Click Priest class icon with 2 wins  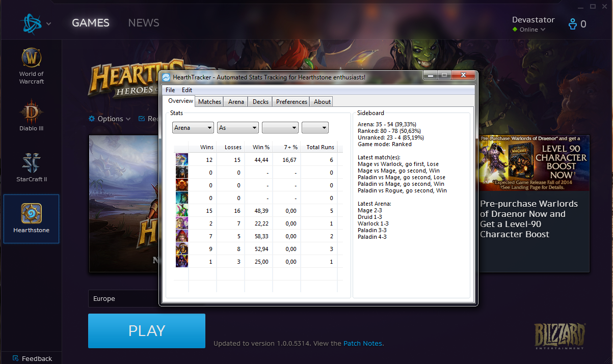coord(182,223)
